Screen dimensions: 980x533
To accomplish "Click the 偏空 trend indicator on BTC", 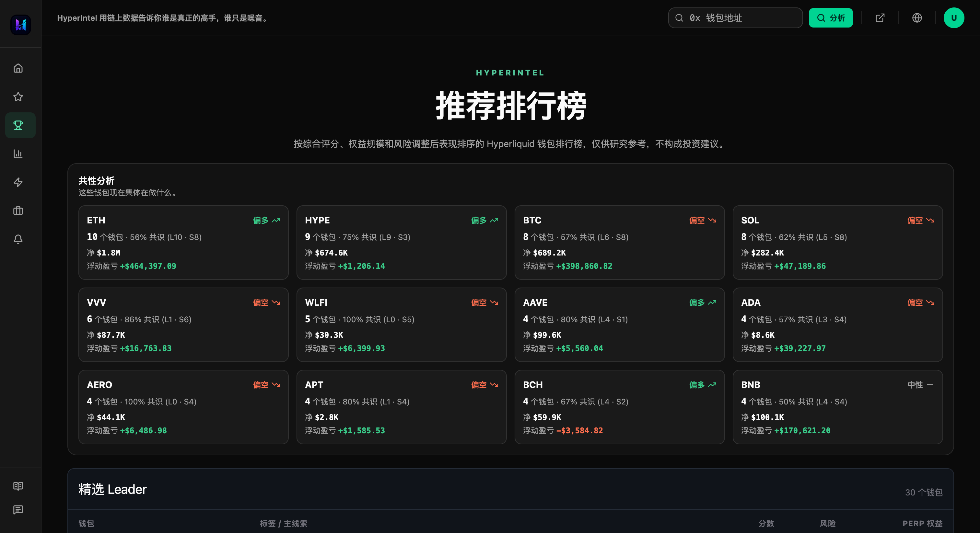I will (703, 221).
